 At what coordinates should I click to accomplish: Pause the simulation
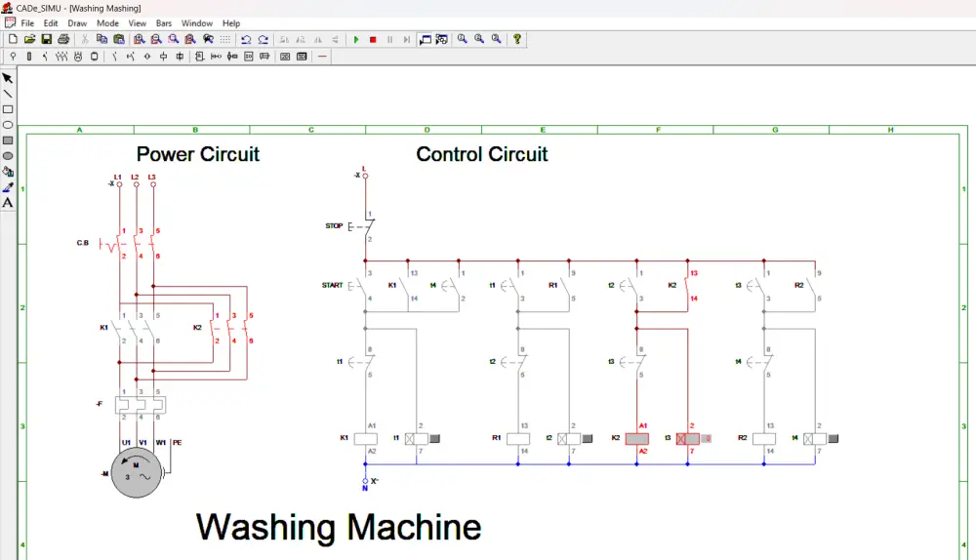[x=389, y=39]
